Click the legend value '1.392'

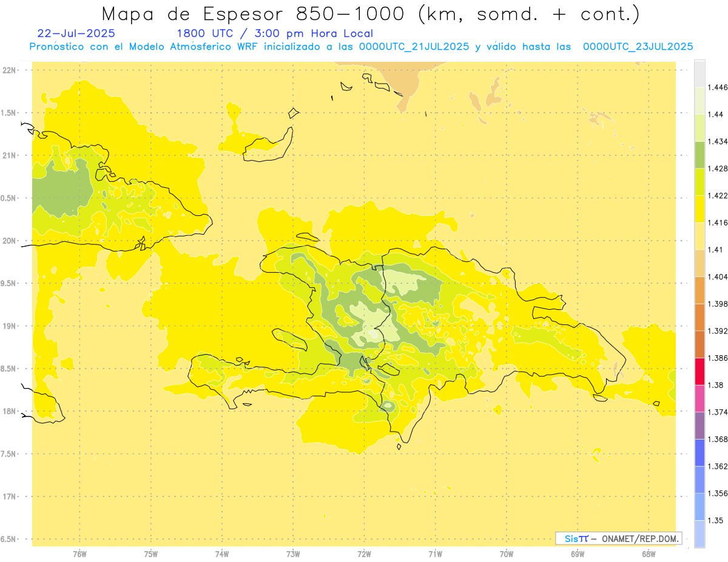(x=717, y=331)
